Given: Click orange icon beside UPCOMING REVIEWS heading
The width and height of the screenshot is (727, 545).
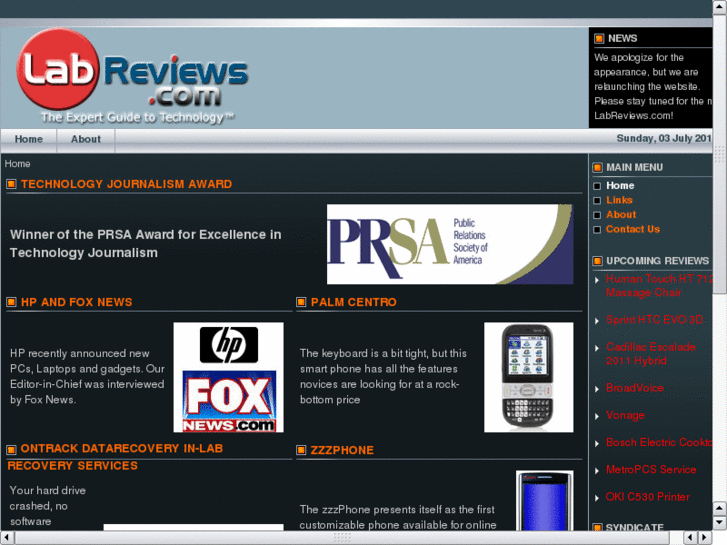Looking at the screenshot, I should point(598,261).
